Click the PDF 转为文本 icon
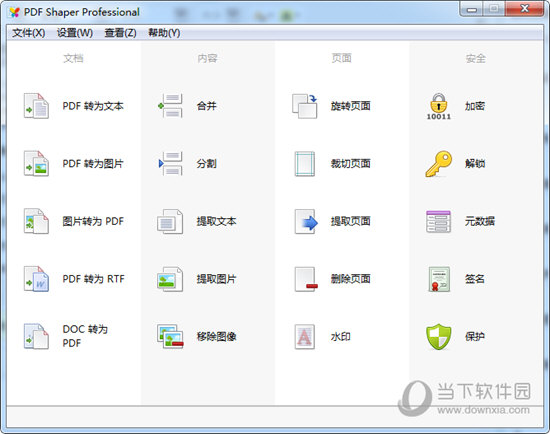The image size is (550, 434). pos(36,106)
